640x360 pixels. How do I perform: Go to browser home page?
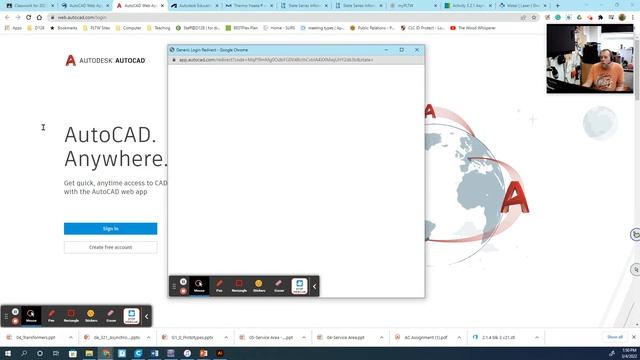[39, 18]
